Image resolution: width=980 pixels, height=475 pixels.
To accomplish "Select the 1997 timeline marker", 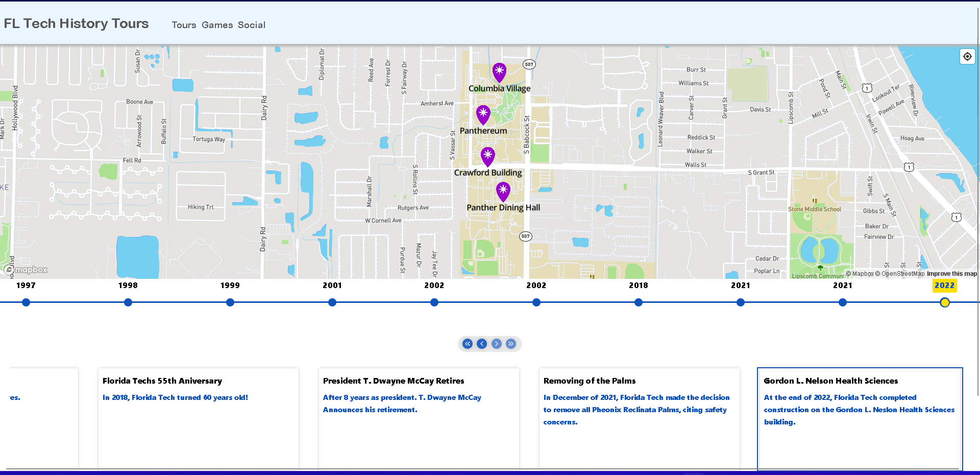I will (x=26, y=302).
